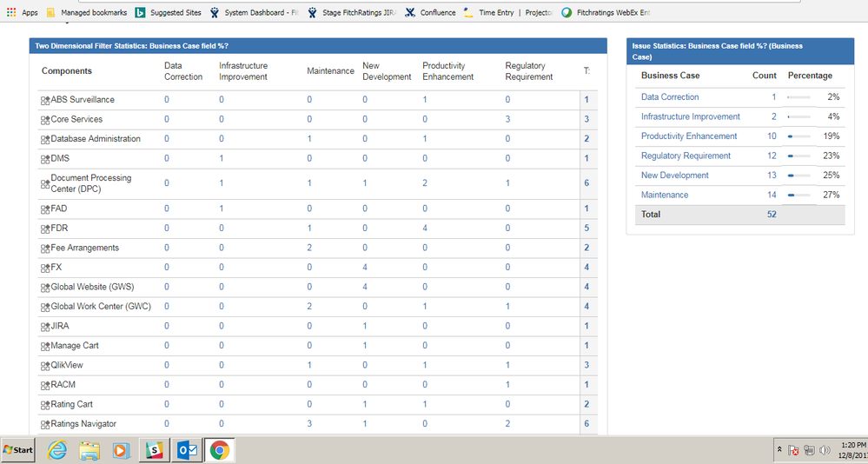
Task: Open New Development in Issue Statistics
Action: pos(675,176)
